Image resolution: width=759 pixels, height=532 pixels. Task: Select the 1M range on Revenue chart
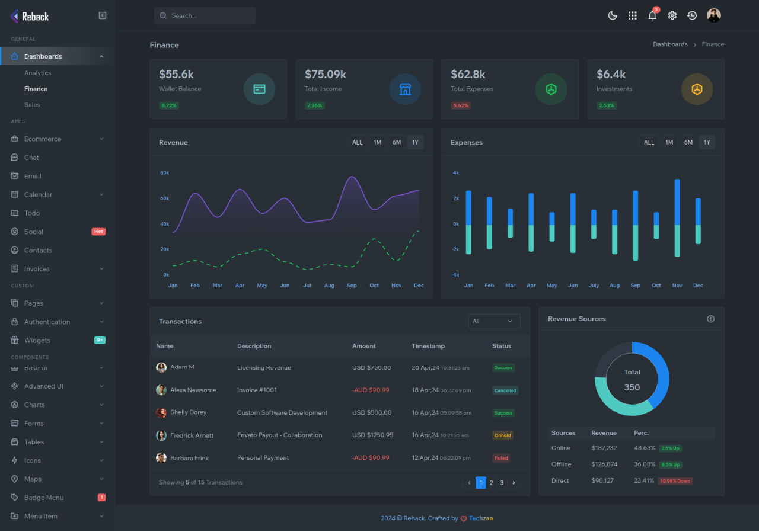click(377, 142)
